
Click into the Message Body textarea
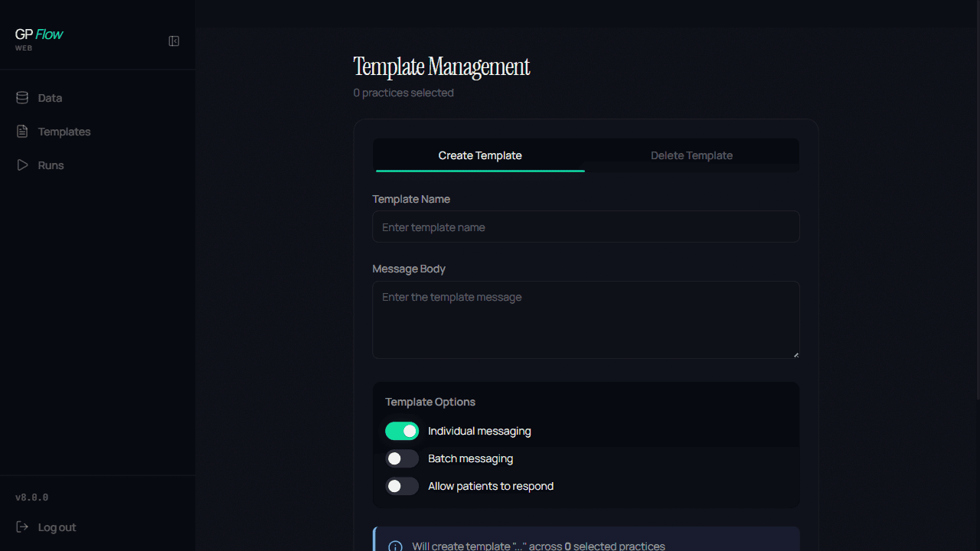[586, 320]
